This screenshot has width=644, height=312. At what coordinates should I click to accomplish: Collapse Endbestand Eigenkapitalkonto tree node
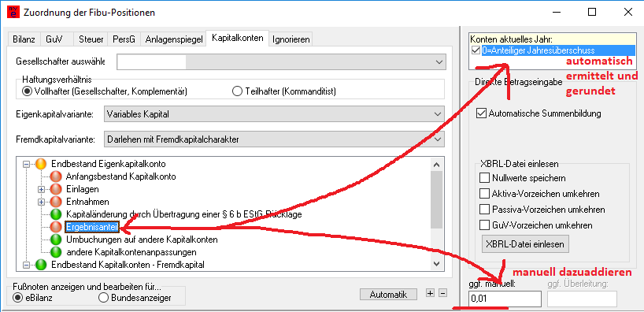click(x=27, y=164)
